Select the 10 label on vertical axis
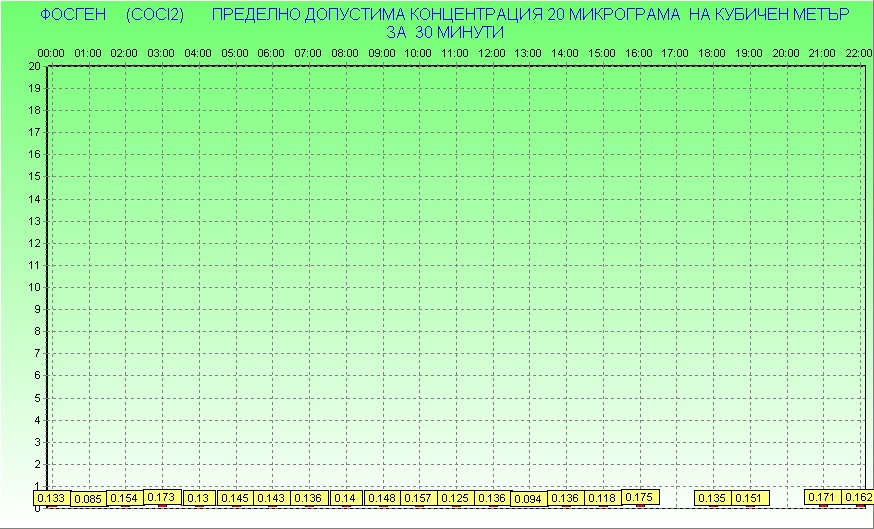Screen dimensions: 874x529 point(34,287)
